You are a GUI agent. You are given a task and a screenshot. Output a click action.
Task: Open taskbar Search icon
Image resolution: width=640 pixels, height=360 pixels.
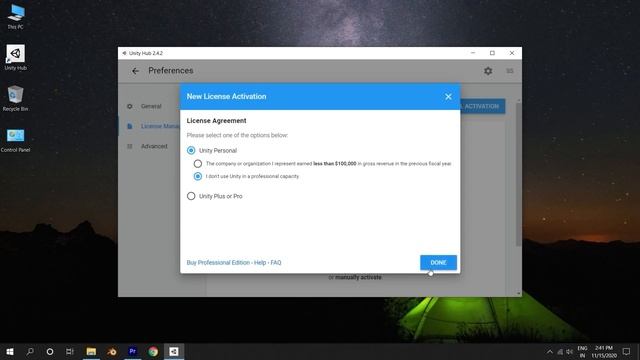(30, 351)
